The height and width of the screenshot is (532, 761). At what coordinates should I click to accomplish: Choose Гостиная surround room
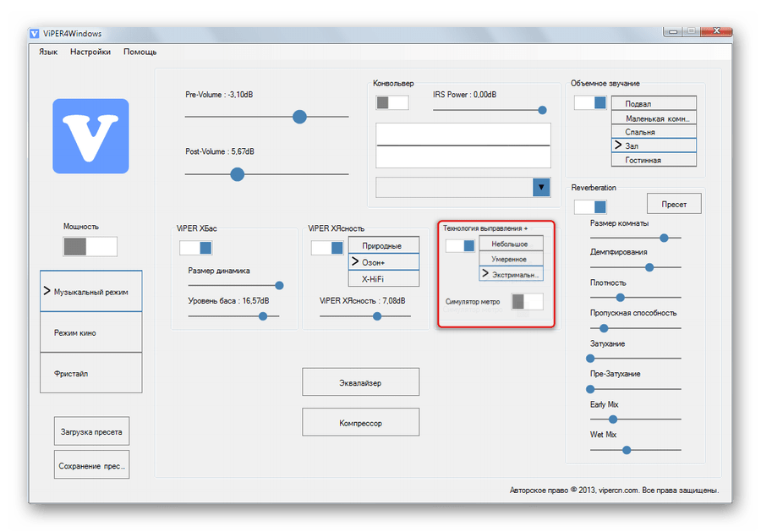pyautogui.click(x=654, y=160)
